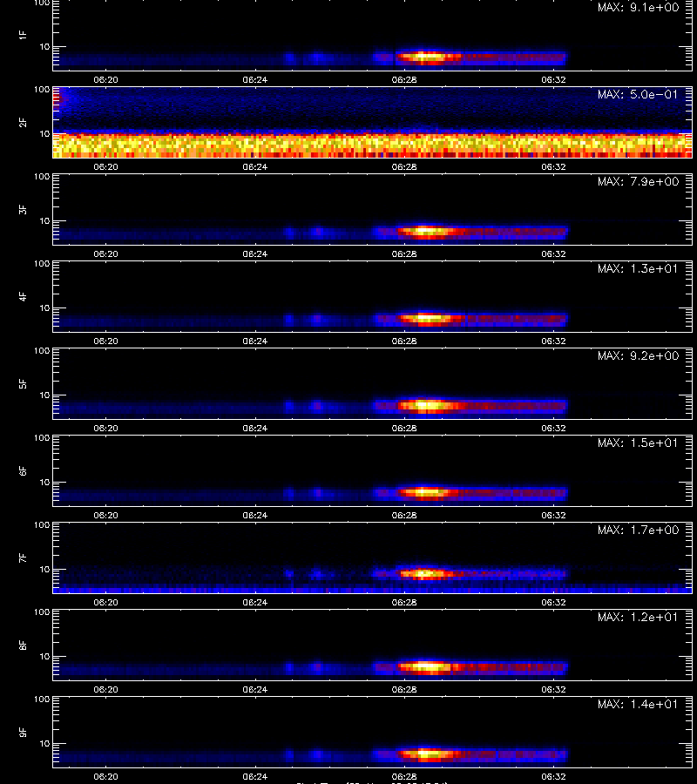Click 06:24 tick label under 4F panel
The image size is (697, 784).
(255, 341)
